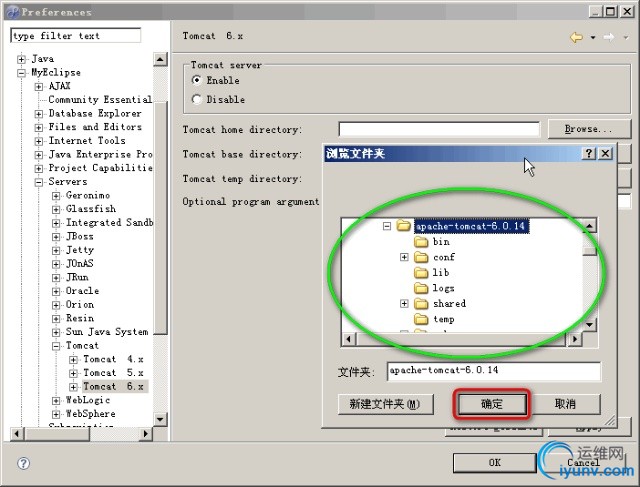The image size is (640, 487).
Task: Click the folder dialog help button
Action: (589, 153)
